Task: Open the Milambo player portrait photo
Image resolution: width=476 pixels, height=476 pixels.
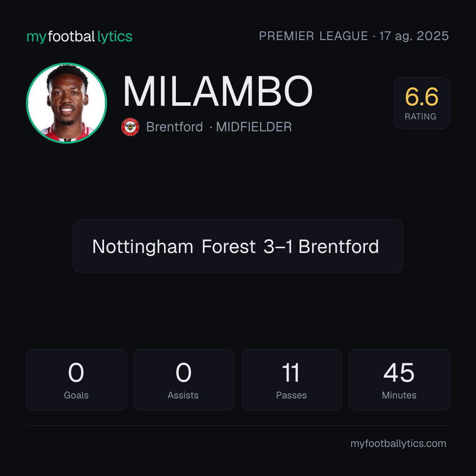Action: point(67,103)
